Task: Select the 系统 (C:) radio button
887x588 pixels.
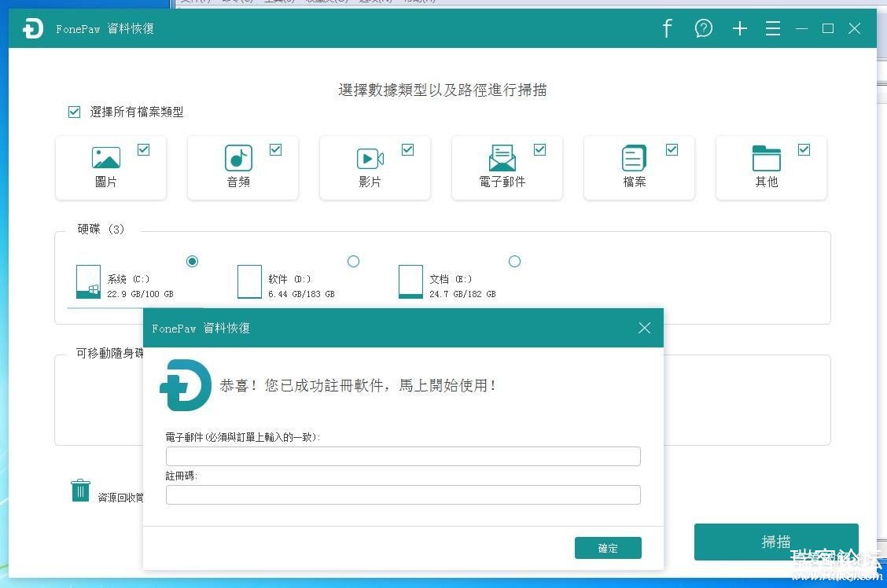Action: coord(193,261)
